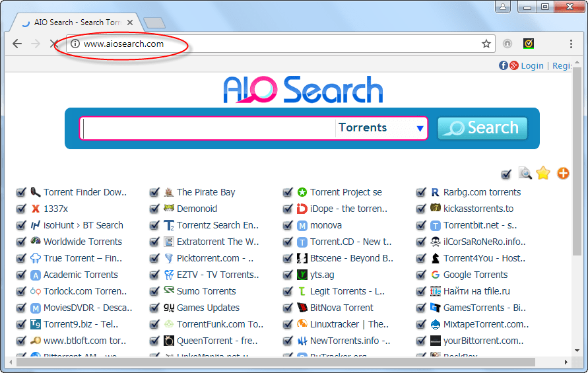Screen dimensions: 588x373
Task: Toggle the kickasstorrents.to checkbox
Action: pyautogui.click(x=421, y=209)
